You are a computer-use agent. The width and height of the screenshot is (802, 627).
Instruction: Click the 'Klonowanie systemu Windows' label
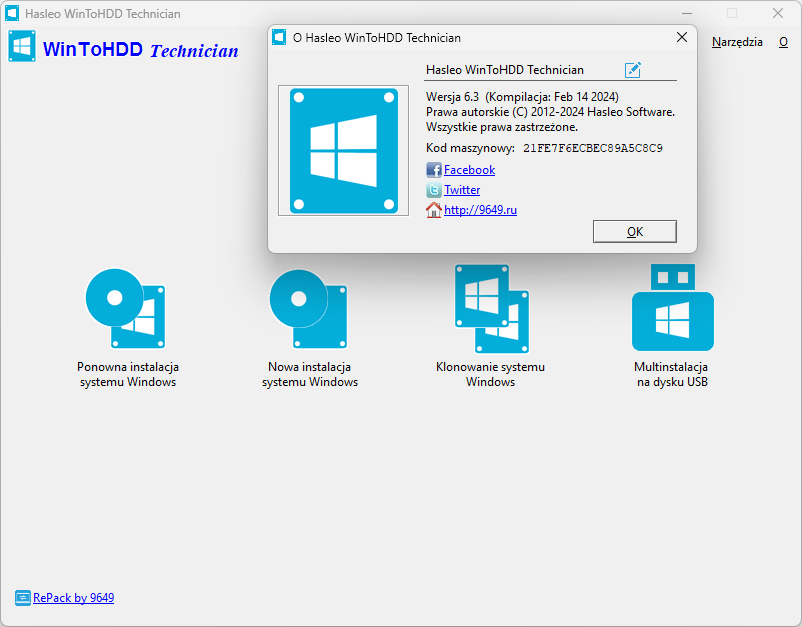(x=490, y=374)
